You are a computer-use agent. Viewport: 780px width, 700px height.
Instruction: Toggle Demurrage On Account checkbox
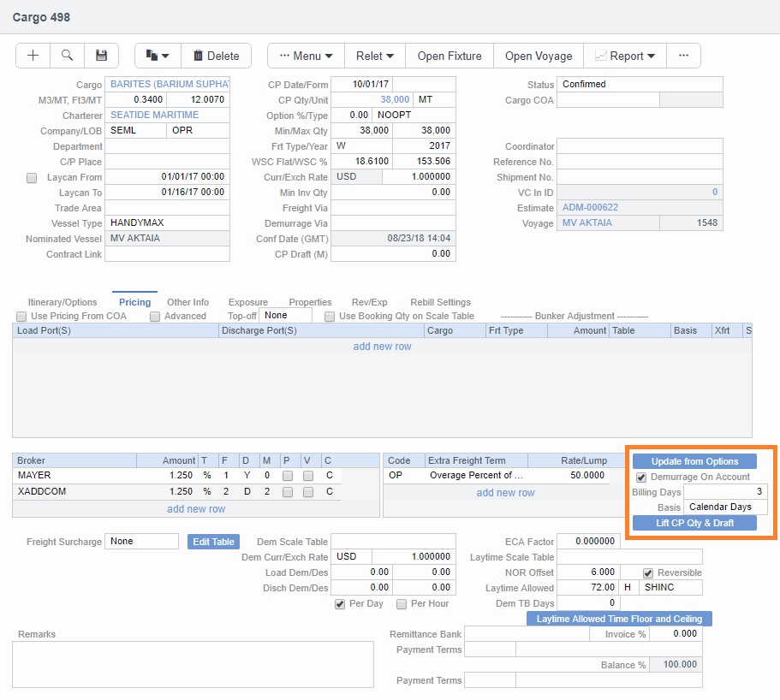(641, 477)
